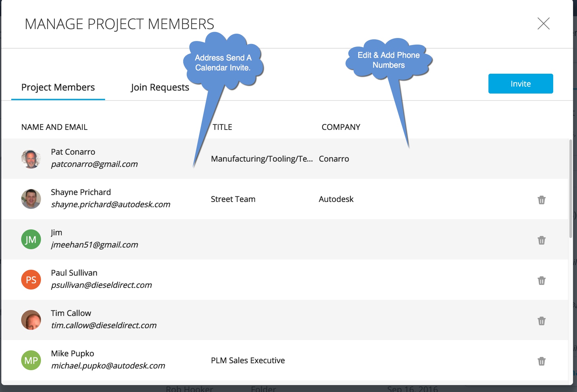Image resolution: width=577 pixels, height=392 pixels.
Task: Click the orange PS avatar for Paul Sullivan
Action: pos(31,279)
